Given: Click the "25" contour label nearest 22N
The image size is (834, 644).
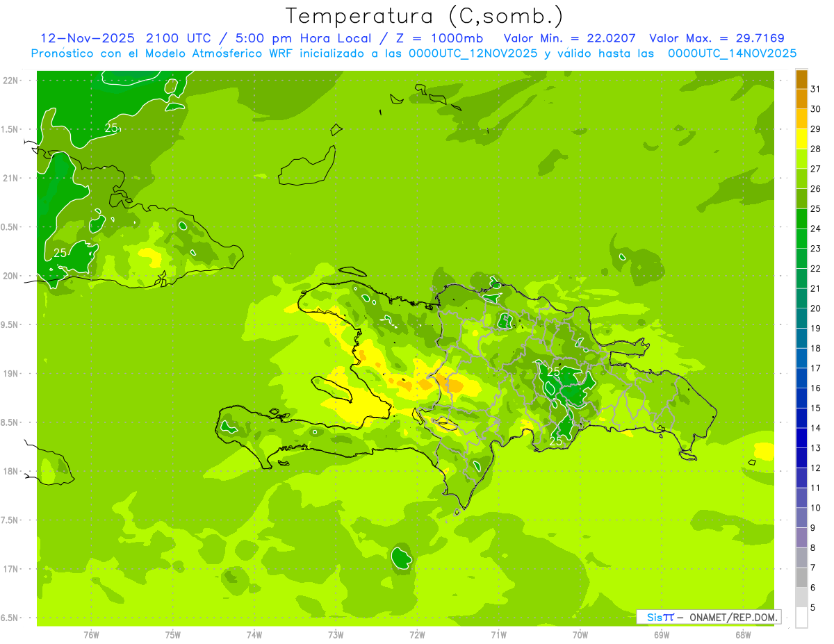Looking at the screenshot, I should point(111,128).
